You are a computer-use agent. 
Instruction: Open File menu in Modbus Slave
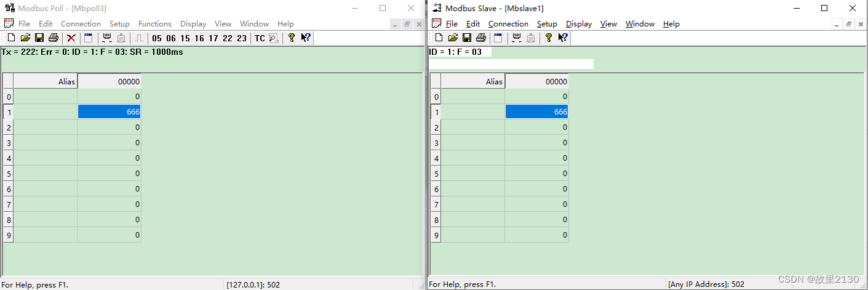click(452, 24)
